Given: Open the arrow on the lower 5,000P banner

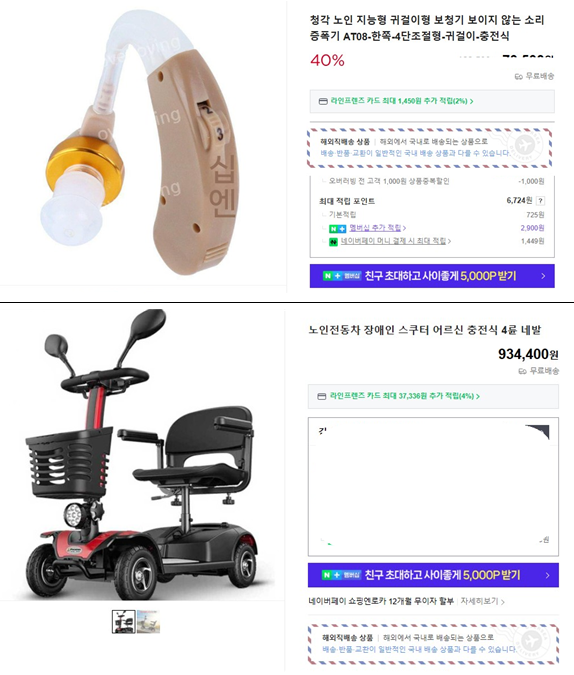Looking at the screenshot, I should tap(547, 575).
